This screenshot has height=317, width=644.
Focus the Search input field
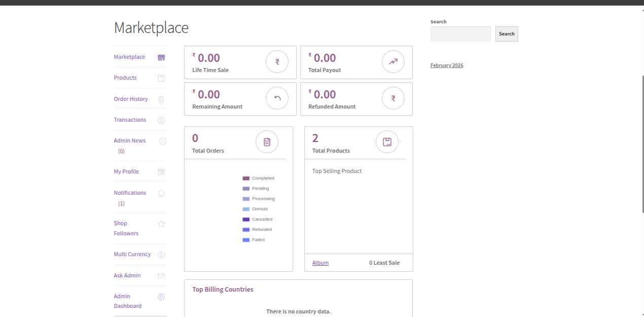click(460, 34)
